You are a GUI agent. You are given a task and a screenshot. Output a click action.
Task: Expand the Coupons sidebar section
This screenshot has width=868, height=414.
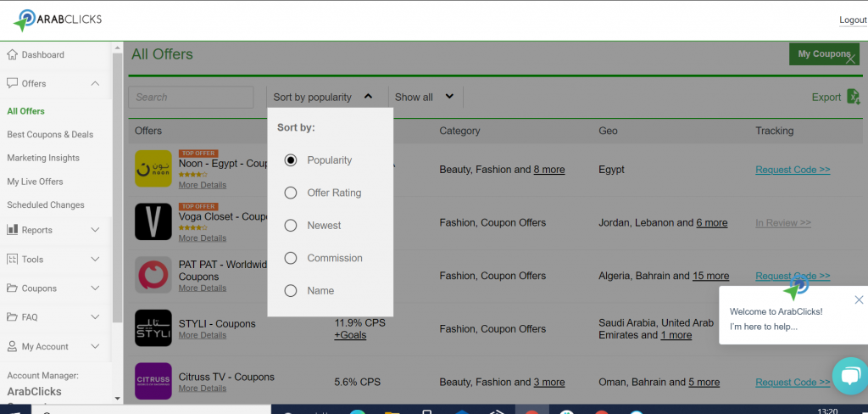(95, 288)
